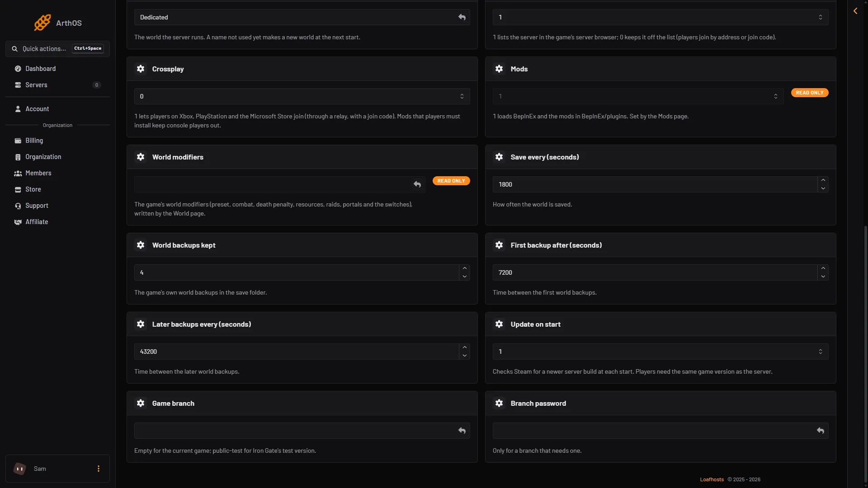
Task: Decrease Save every seconds value
Action: coord(823,188)
